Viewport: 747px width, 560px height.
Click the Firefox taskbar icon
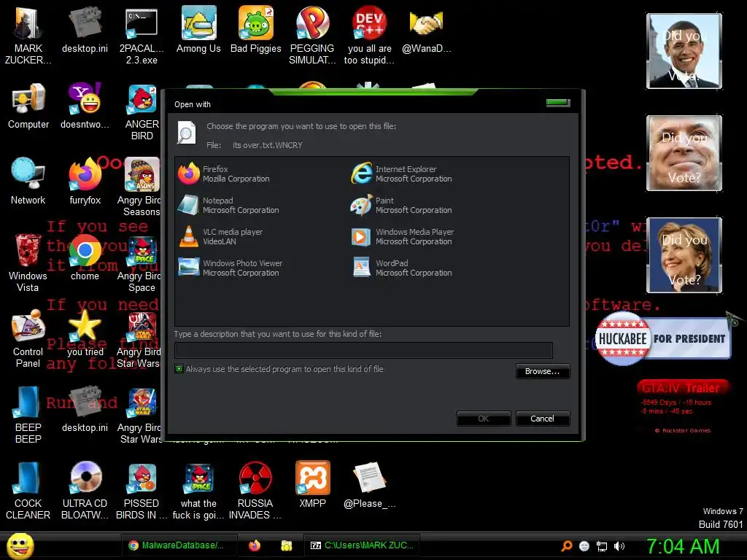tap(255, 545)
